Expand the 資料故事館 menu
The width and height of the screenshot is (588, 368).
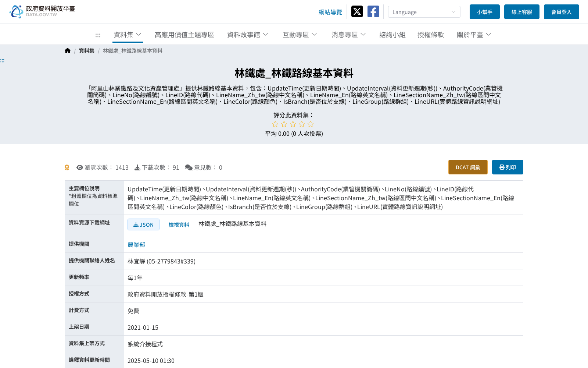click(248, 35)
